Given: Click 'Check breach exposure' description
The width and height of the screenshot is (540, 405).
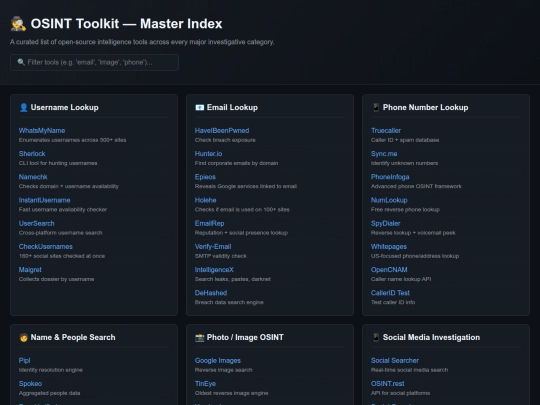Looking at the screenshot, I should coord(225,140).
